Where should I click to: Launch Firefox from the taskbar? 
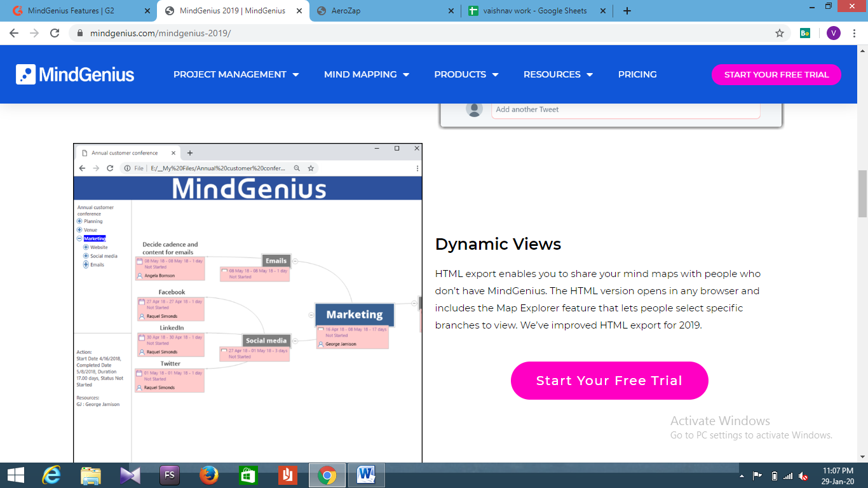[x=209, y=475]
